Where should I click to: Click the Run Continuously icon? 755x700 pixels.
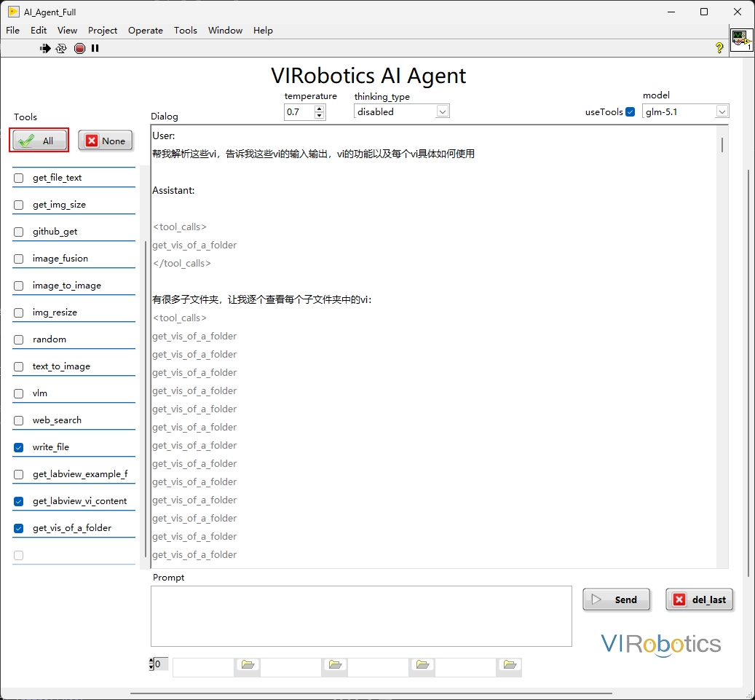pyautogui.click(x=61, y=48)
